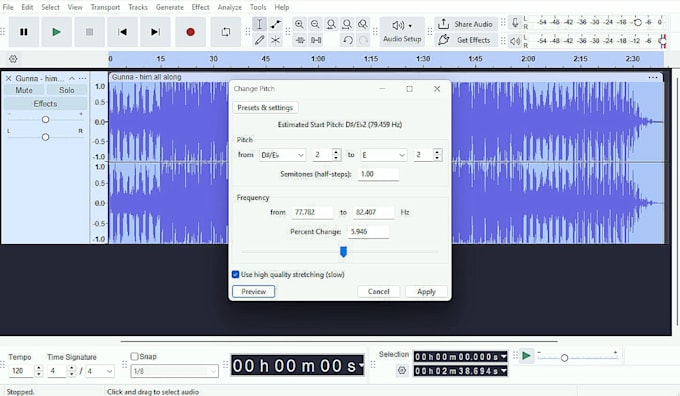Open the Effect menu
The image size is (680, 396).
click(x=200, y=7)
